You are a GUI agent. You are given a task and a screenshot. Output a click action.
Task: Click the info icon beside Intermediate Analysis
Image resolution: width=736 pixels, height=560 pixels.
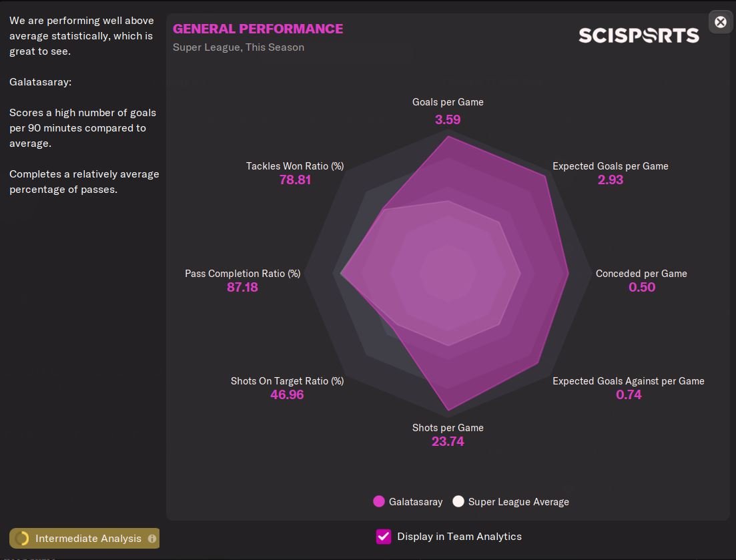pos(152,539)
